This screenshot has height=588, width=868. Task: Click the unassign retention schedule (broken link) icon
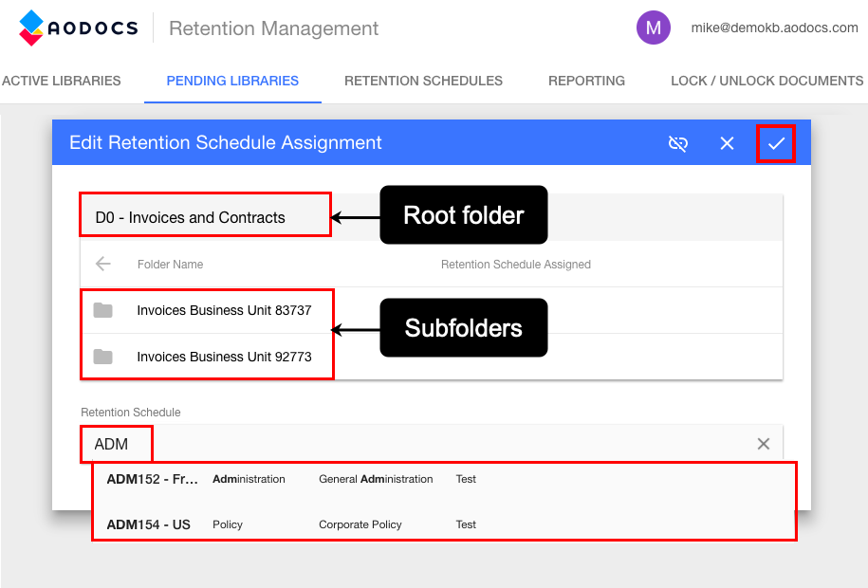click(x=677, y=143)
